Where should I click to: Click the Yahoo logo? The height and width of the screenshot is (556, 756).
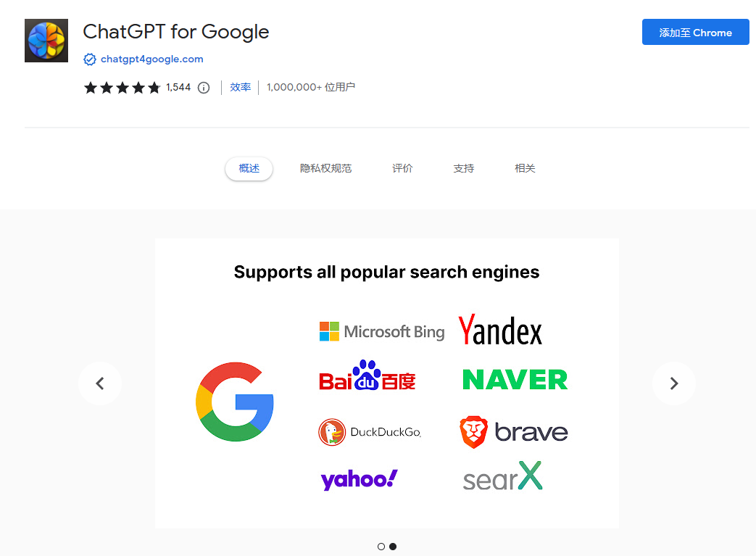pyautogui.click(x=358, y=478)
